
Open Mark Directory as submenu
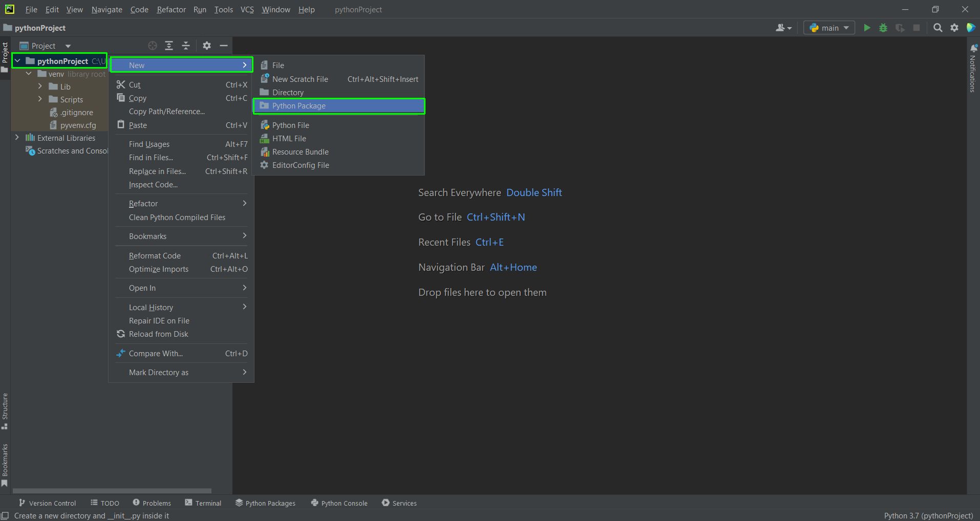coord(182,373)
